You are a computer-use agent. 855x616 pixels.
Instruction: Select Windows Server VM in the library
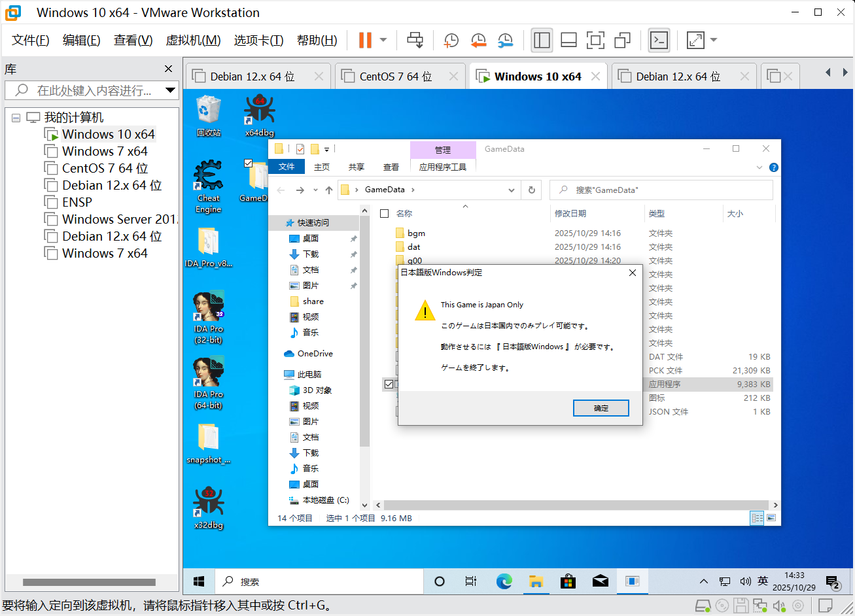pos(118,219)
